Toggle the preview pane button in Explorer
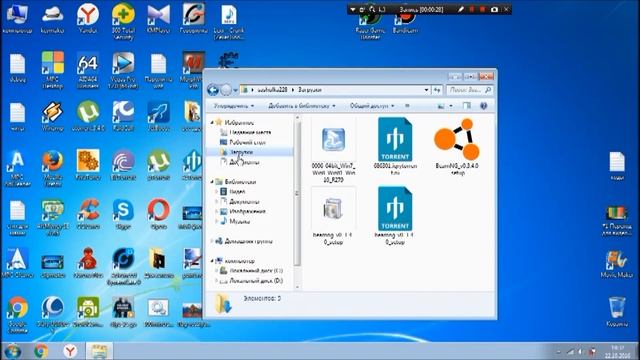The width and height of the screenshot is (640, 360). 467,106
